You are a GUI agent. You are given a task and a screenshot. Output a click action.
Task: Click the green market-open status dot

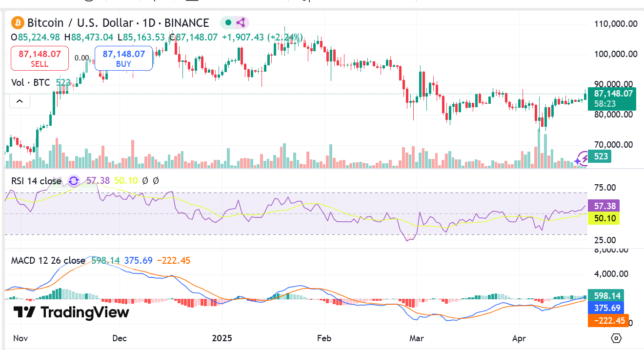228,22
